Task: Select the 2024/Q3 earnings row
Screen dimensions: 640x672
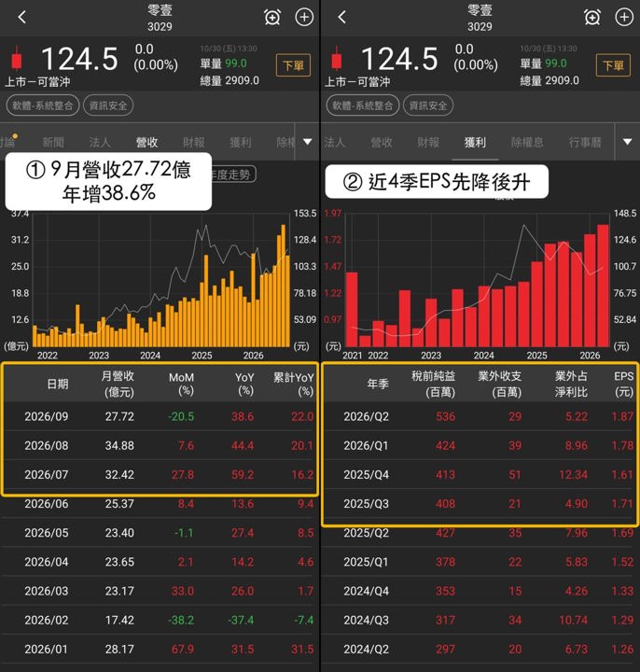Action: 480,620
